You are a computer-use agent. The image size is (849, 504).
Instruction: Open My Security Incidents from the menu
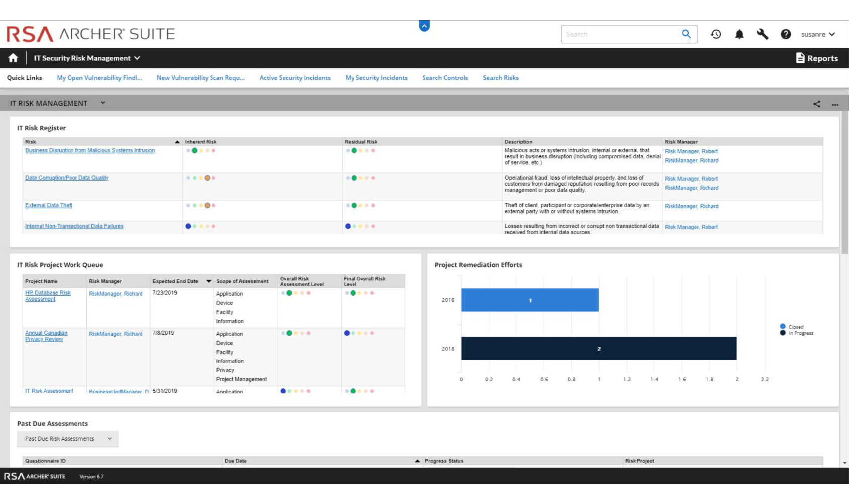point(376,78)
